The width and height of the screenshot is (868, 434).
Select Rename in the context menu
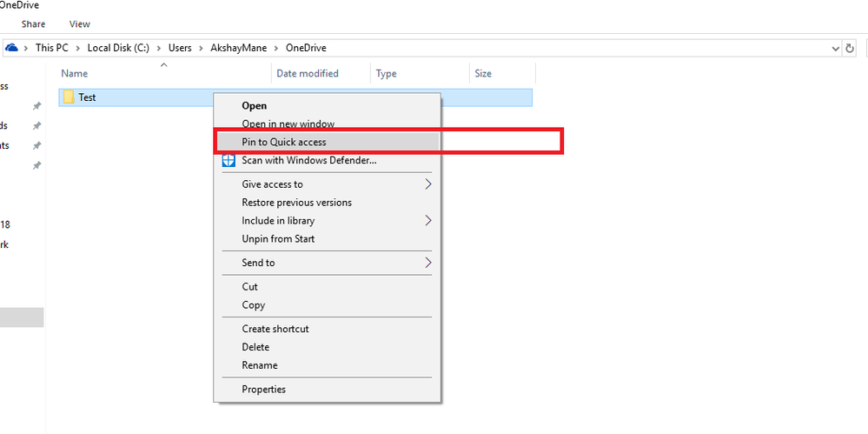pyautogui.click(x=260, y=365)
